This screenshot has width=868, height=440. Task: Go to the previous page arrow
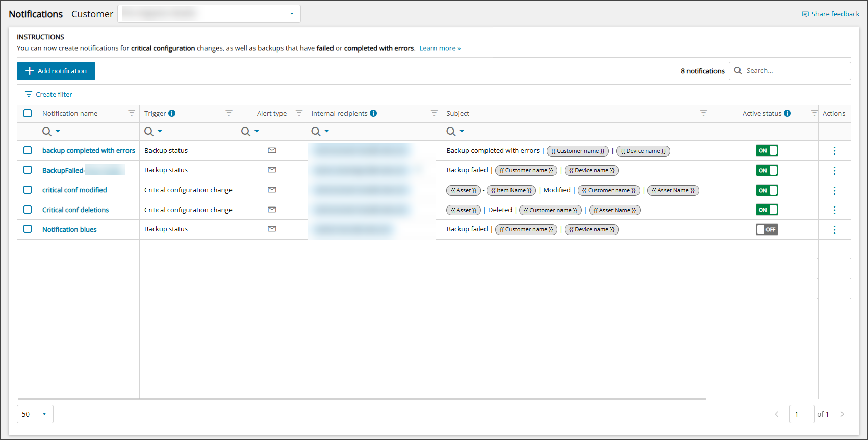777,414
